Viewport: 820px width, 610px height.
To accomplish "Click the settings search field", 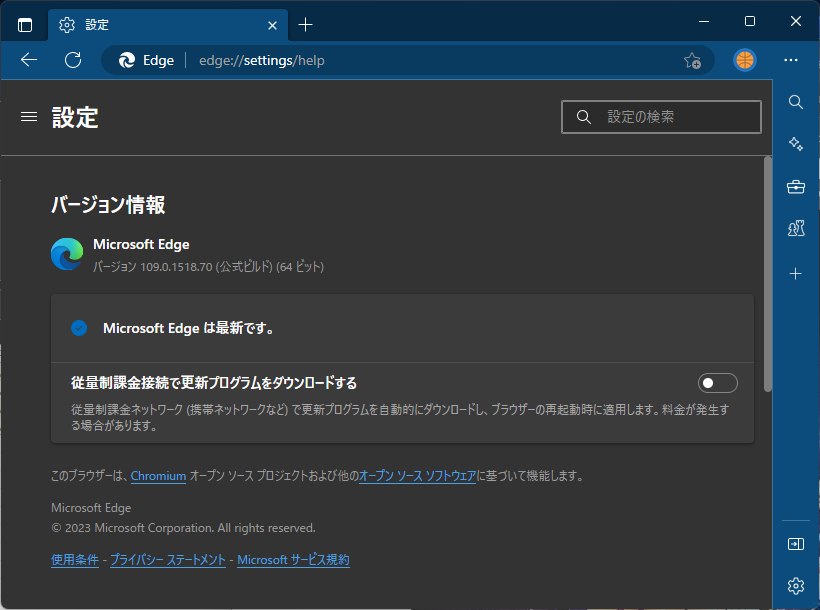I will (661, 117).
